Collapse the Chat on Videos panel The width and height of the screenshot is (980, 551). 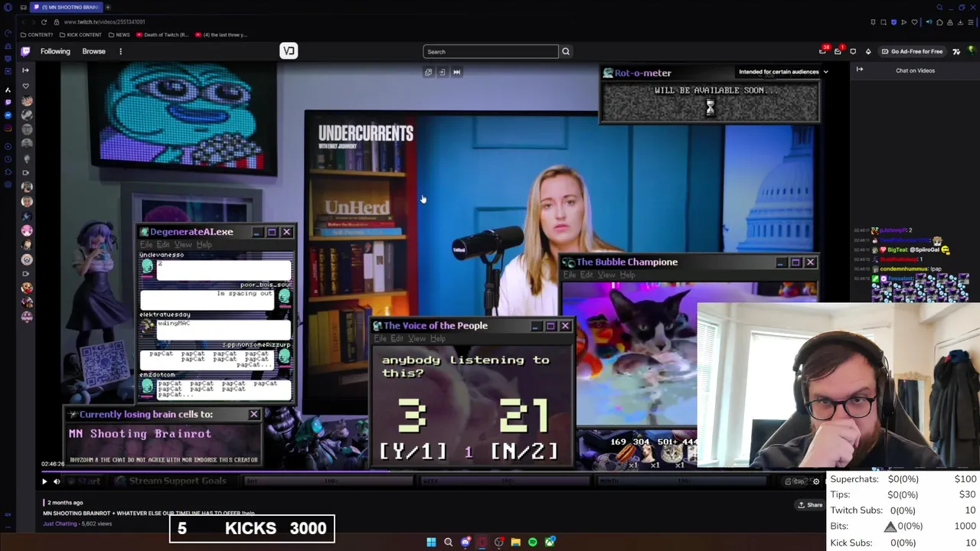(x=860, y=70)
